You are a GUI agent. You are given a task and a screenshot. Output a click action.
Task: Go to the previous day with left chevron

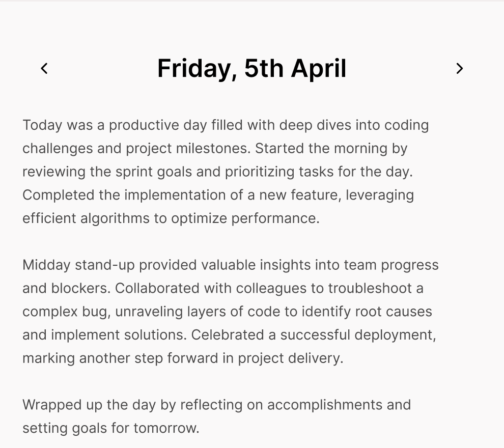44,68
